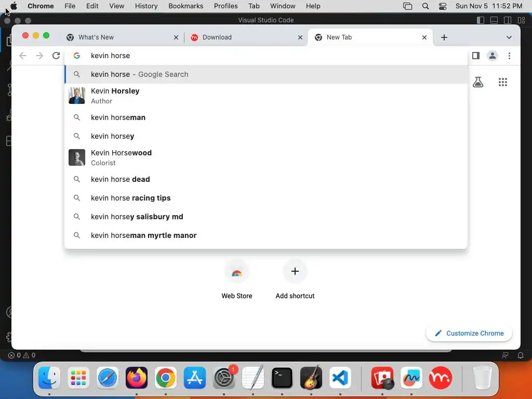Select 'kevin horse dead' suggestion
This screenshot has width=532, height=399.
click(266, 179)
